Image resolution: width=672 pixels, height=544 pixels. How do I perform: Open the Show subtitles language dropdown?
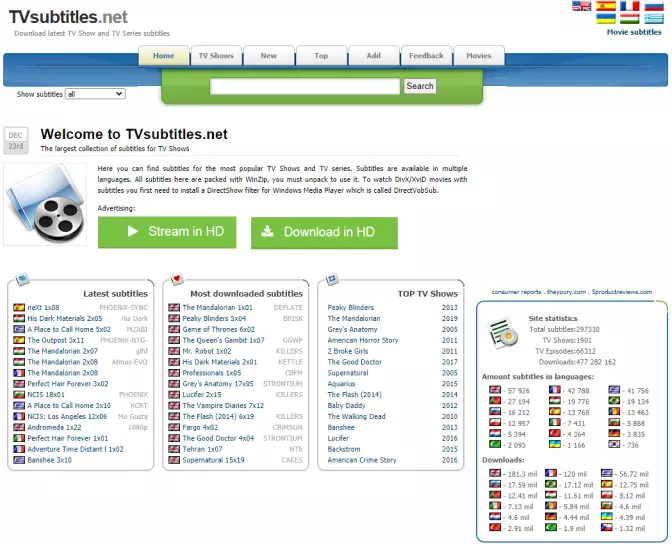(x=95, y=94)
